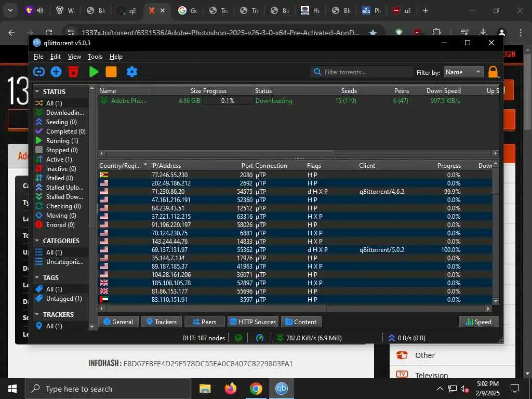Screen dimensions: 532x399
Task: Click the red Remove torrent toolbar icon
Action: [73, 72]
